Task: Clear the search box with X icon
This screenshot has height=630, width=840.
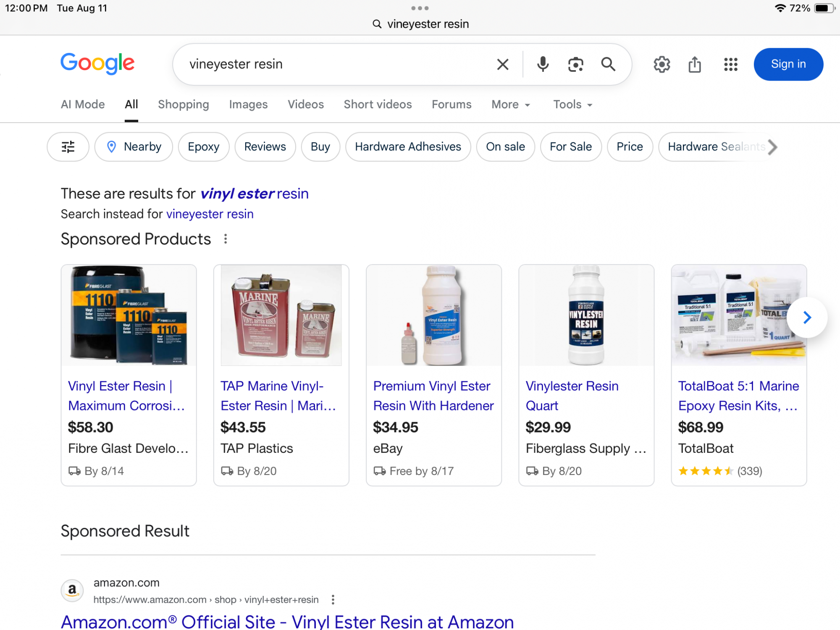Action: (x=503, y=64)
